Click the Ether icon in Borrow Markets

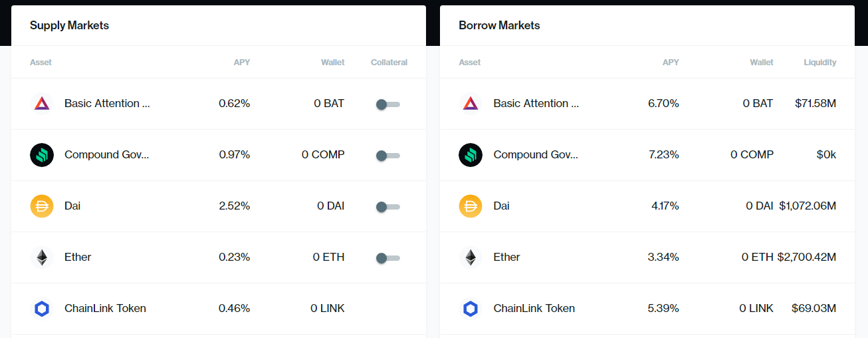(x=471, y=257)
